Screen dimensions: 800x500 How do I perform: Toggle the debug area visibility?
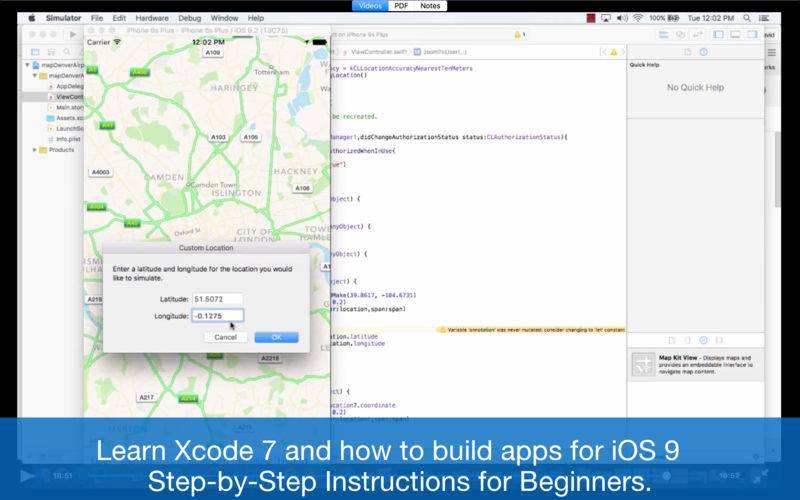click(x=735, y=35)
